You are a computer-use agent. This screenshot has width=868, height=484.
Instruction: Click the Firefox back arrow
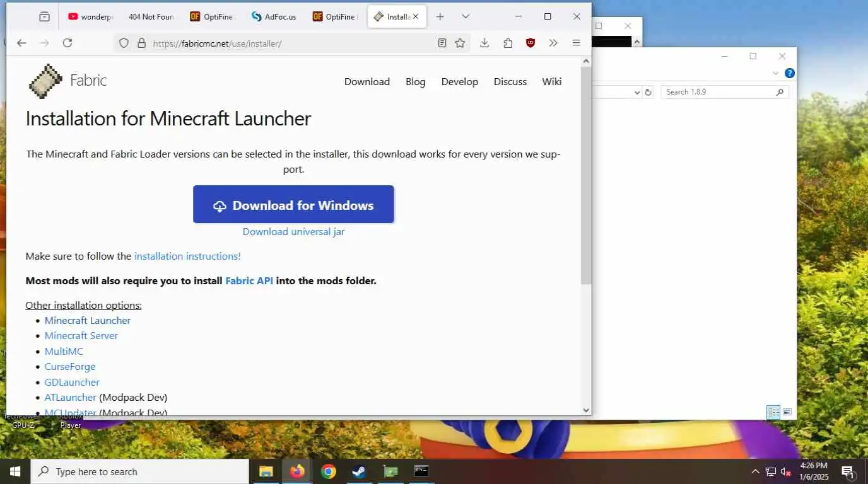tap(21, 43)
